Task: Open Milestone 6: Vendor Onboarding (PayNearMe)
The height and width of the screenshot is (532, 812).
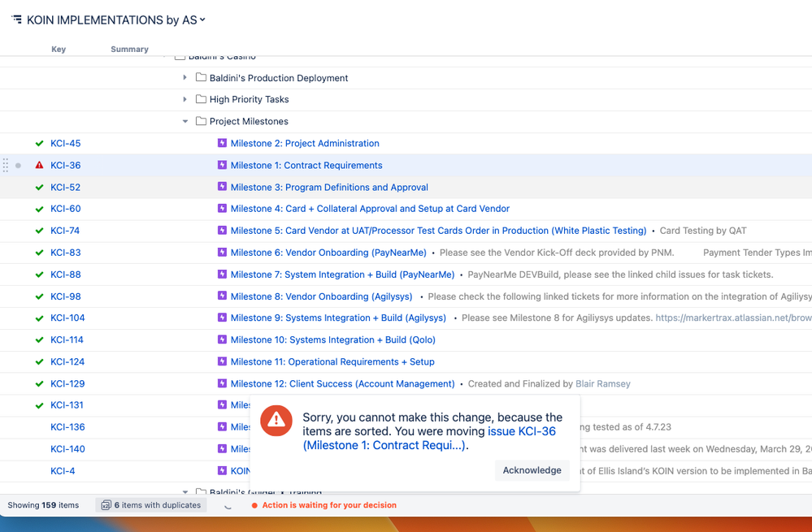Action: point(328,253)
